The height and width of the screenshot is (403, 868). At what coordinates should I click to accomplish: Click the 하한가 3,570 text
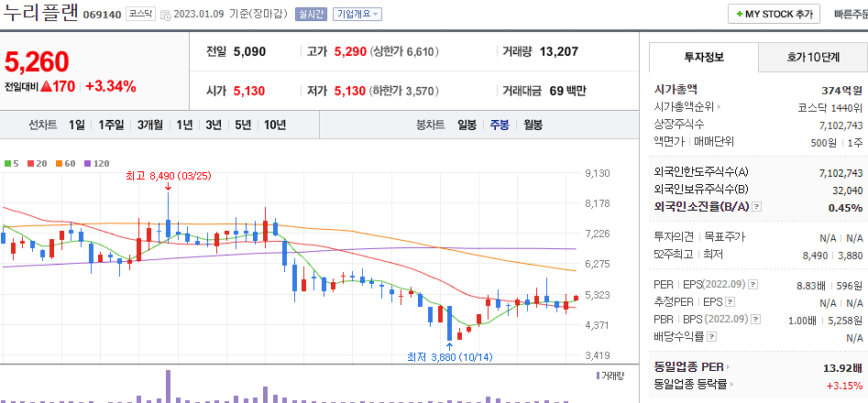[x=404, y=92]
